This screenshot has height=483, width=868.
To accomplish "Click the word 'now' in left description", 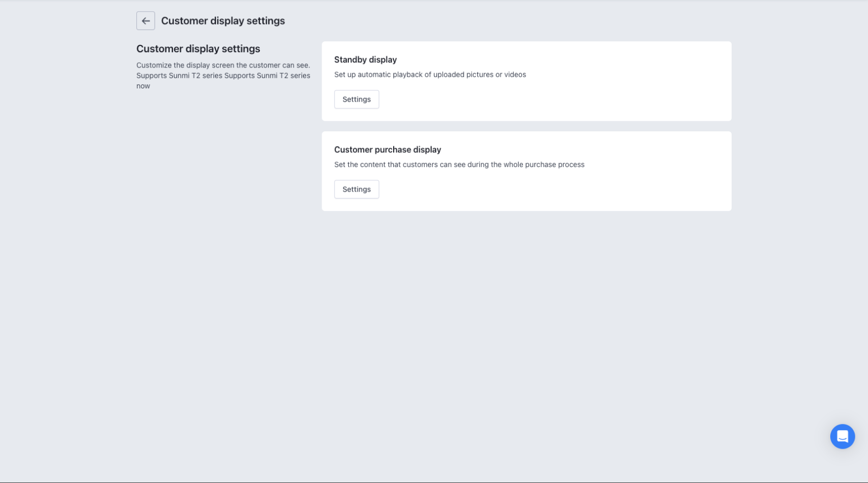I will [143, 86].
